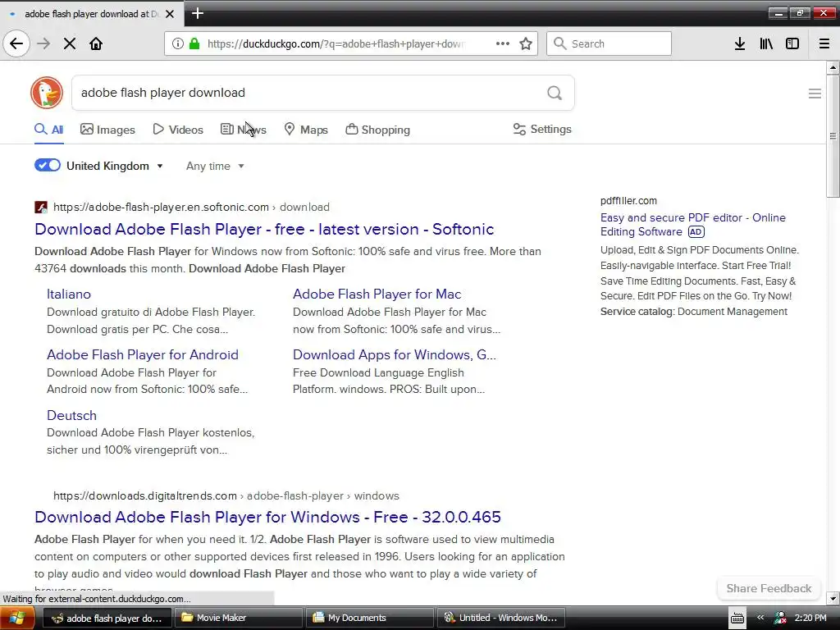The image size is (840, 630).
Task: Click the browser Forward arrow
Action: click(44, 43)
